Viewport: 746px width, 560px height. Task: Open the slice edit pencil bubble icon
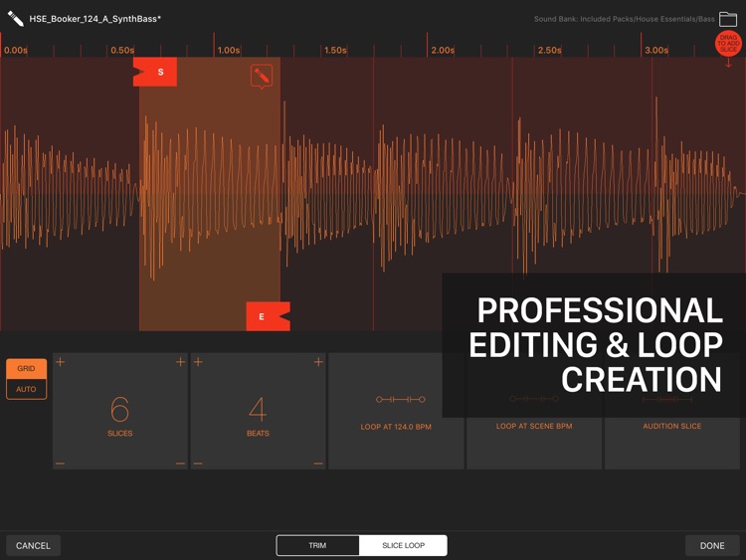(x=262, y=77)
